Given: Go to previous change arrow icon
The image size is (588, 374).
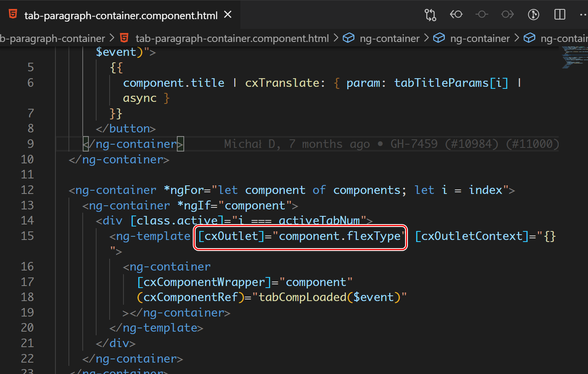Looking at the screenshot, I should click(456, 15).
